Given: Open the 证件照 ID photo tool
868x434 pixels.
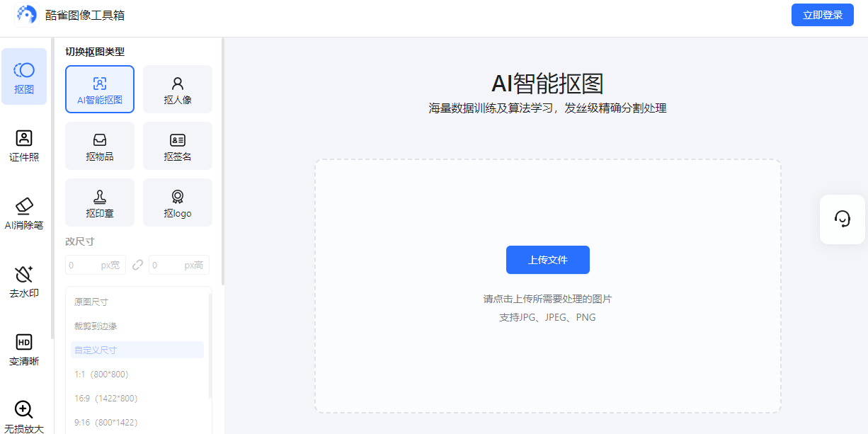Looking at the screenshot, I should (x=24, y=145).
